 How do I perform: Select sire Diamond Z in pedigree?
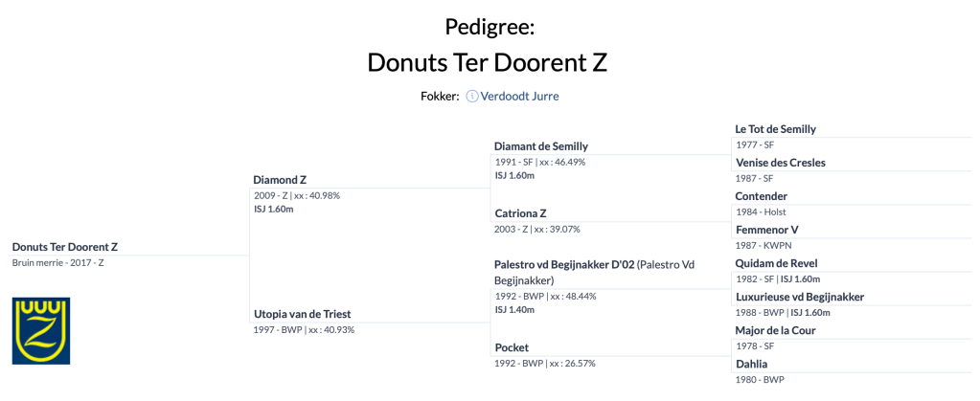pos(280,180)
